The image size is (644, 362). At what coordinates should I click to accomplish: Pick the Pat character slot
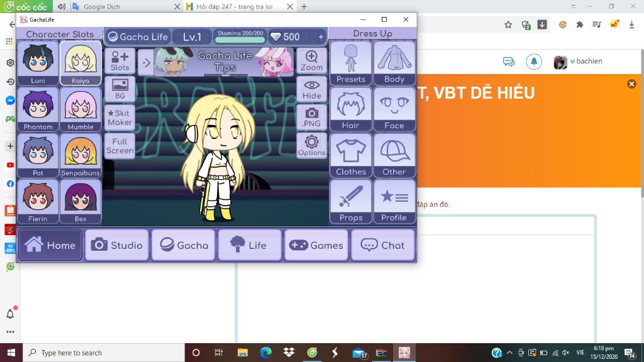pos(38,155)
